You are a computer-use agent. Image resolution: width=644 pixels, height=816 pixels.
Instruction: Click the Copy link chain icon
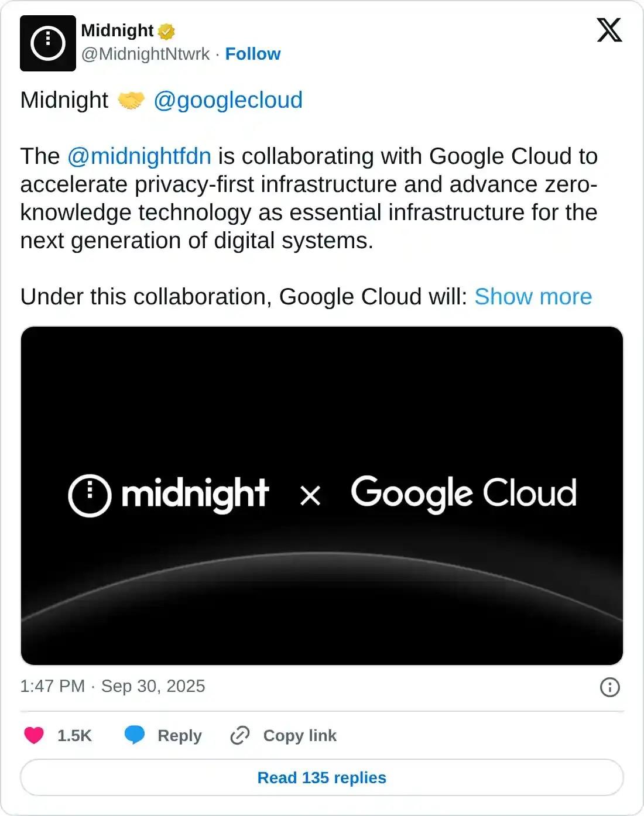pos(241,735)
